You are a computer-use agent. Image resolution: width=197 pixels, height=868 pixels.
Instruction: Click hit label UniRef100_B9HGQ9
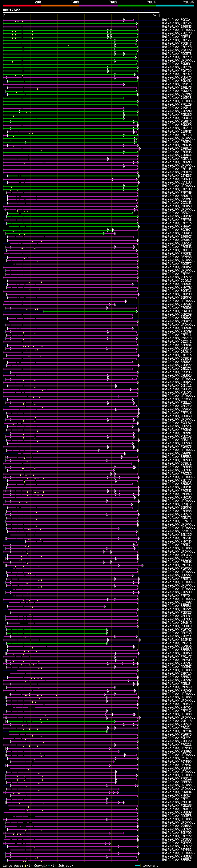coord(177,179)
